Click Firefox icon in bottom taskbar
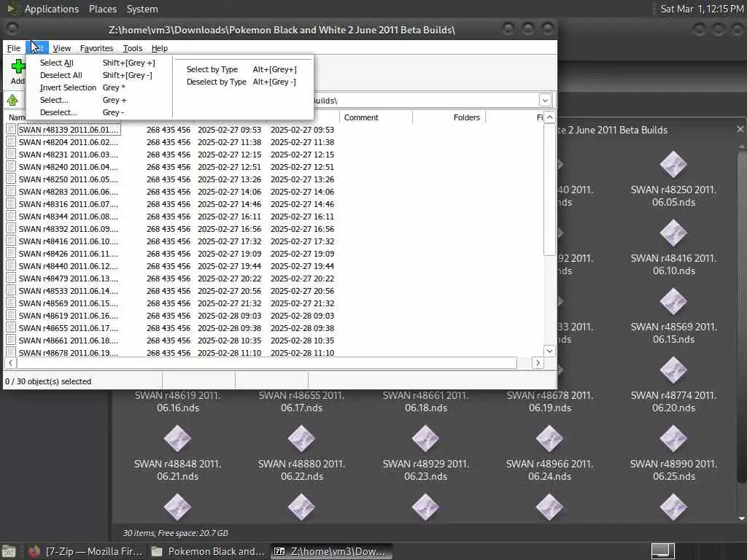 [34, 551]
